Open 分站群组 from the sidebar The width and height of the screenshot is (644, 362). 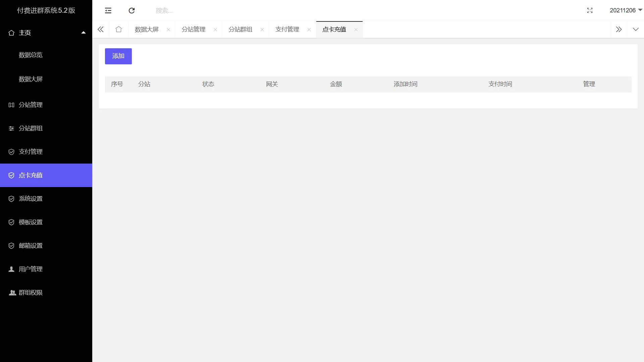[31, 128]
